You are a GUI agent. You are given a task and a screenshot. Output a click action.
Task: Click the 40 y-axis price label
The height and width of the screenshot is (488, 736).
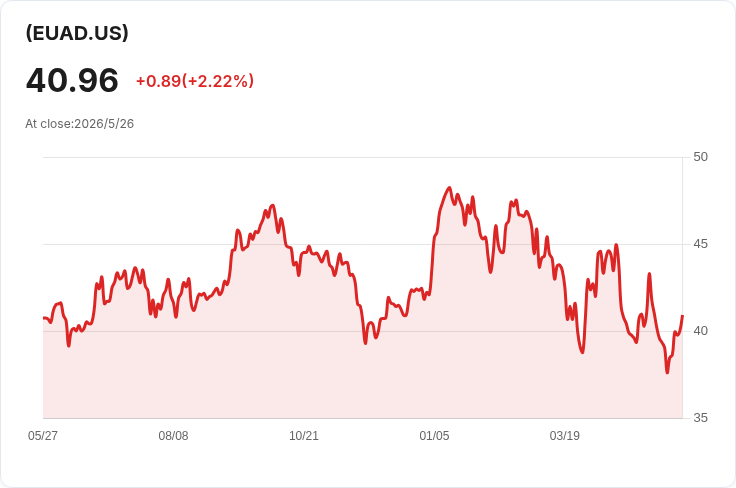700,331
